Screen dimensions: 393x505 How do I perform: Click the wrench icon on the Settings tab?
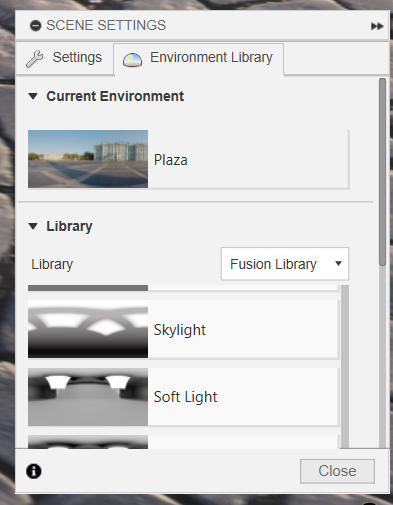tap(35, 59)
